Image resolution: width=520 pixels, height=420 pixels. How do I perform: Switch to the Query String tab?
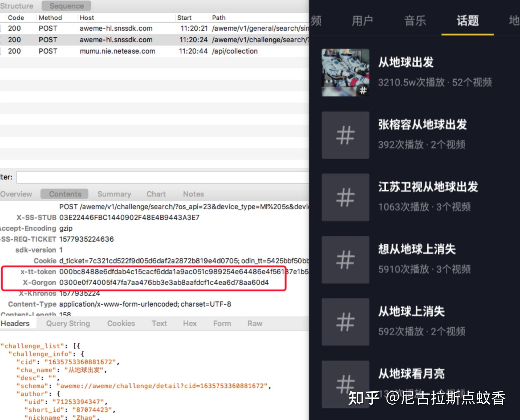tap(68, 323)
